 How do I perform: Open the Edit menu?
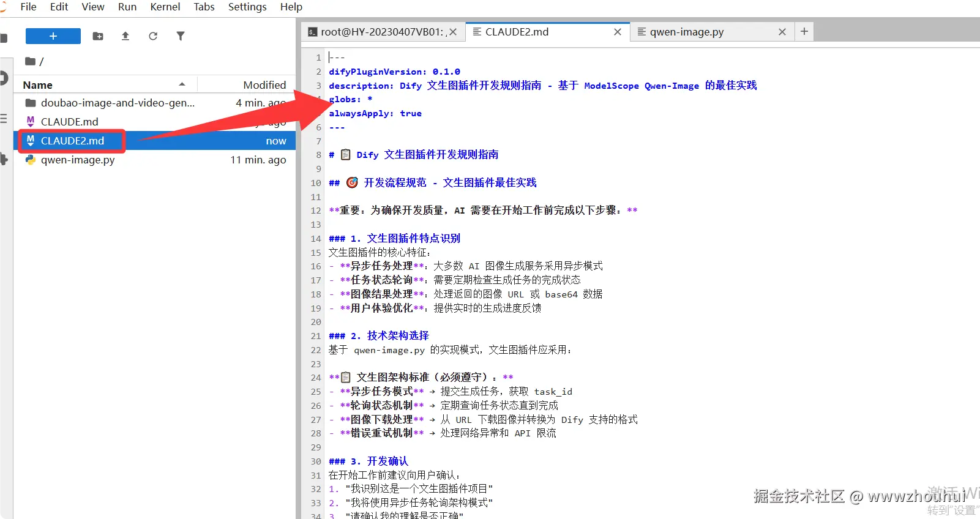[x=59, y=7]
